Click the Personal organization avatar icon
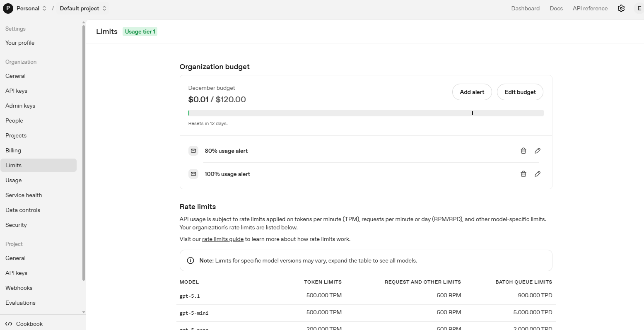 point(8,8)
